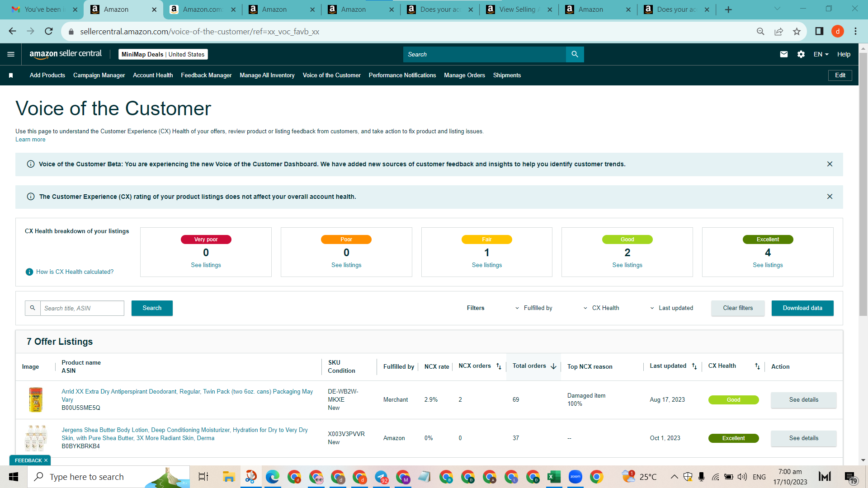The width and height of the screenshot is (868, 488).
Task: Click the magnifier icon beside title search
Action: coord(33,308)
